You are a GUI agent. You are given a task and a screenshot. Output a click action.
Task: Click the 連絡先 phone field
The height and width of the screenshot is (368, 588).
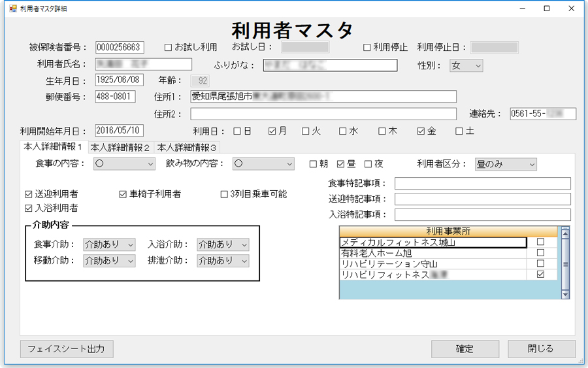point(543,114)
